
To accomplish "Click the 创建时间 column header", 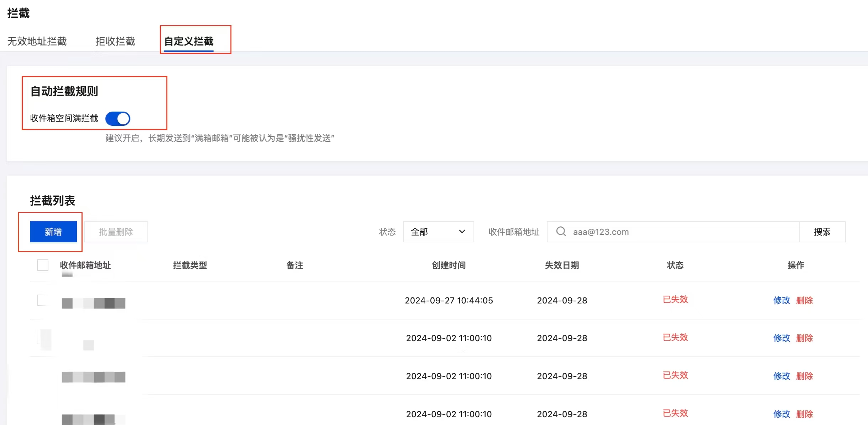I will (x=449, y=265).
